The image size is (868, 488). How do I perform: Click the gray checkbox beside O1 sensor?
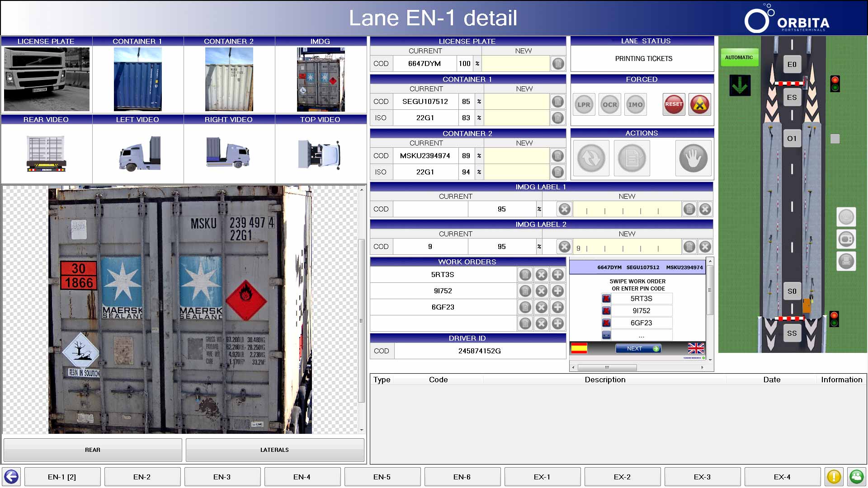click(835, 139)
